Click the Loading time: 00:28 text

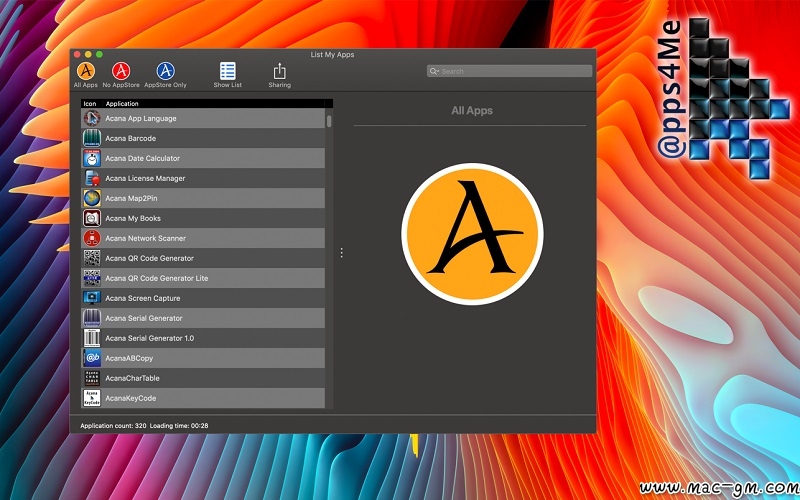click(x=179, y=426)
